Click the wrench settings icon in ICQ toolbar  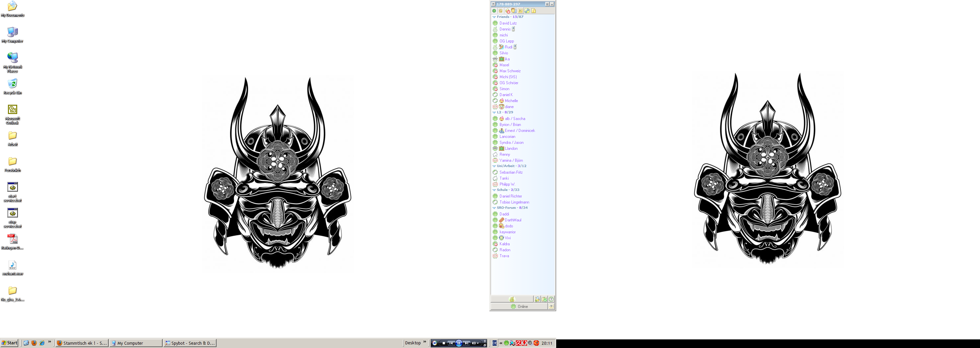click(527, 11)
